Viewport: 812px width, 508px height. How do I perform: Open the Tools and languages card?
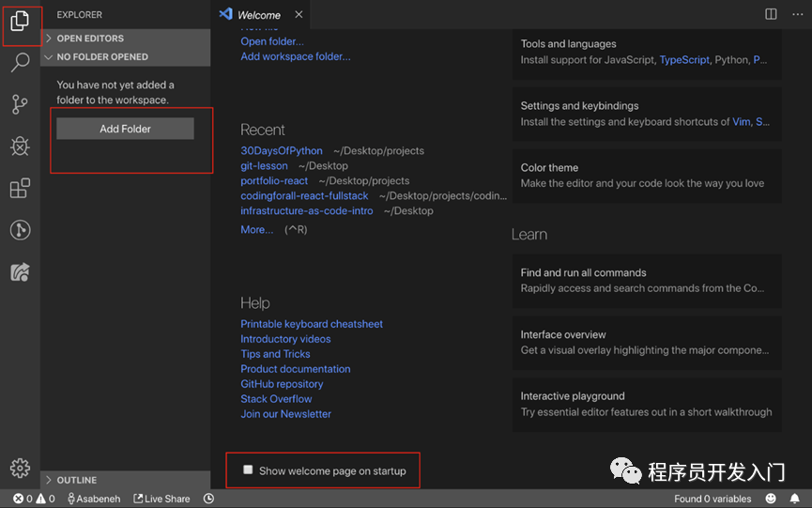[x=647, y=53]
